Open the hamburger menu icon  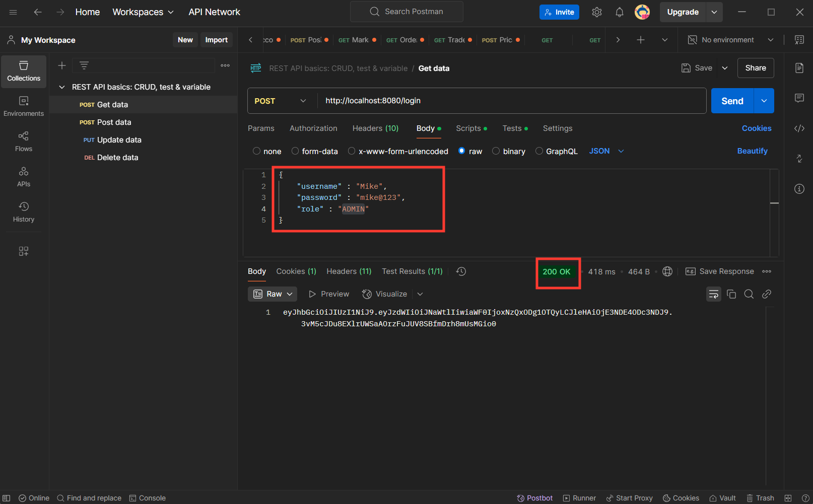click(x=13, y=12)
